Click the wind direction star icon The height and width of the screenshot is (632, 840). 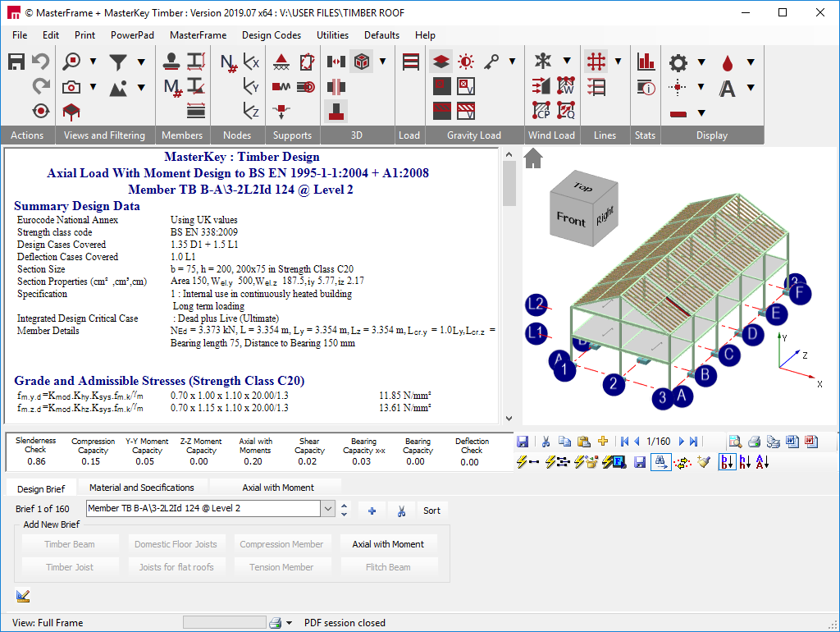point(543,61)
